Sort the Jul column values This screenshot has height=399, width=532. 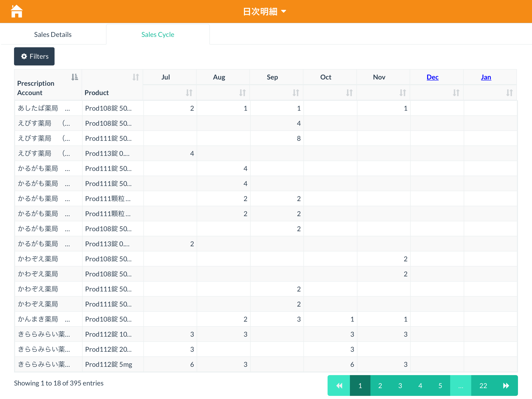click(x=189, y=93)
